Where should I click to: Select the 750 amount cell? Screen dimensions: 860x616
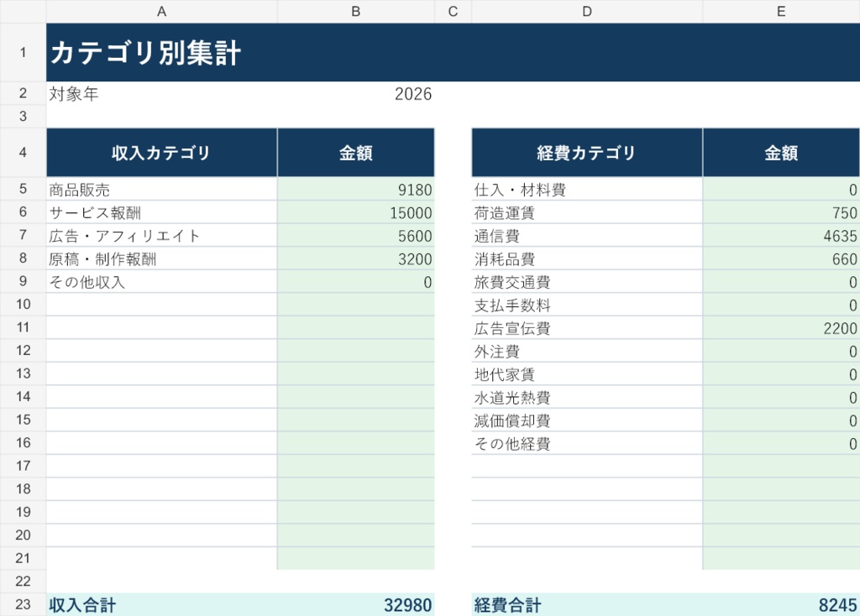[x=781, y=212]
